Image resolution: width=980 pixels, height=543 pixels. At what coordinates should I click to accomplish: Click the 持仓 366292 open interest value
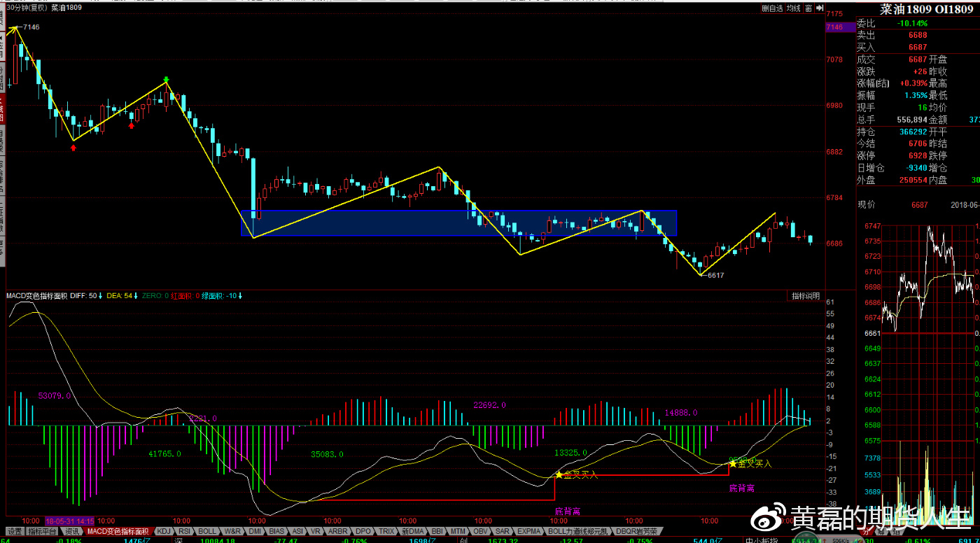913,132
